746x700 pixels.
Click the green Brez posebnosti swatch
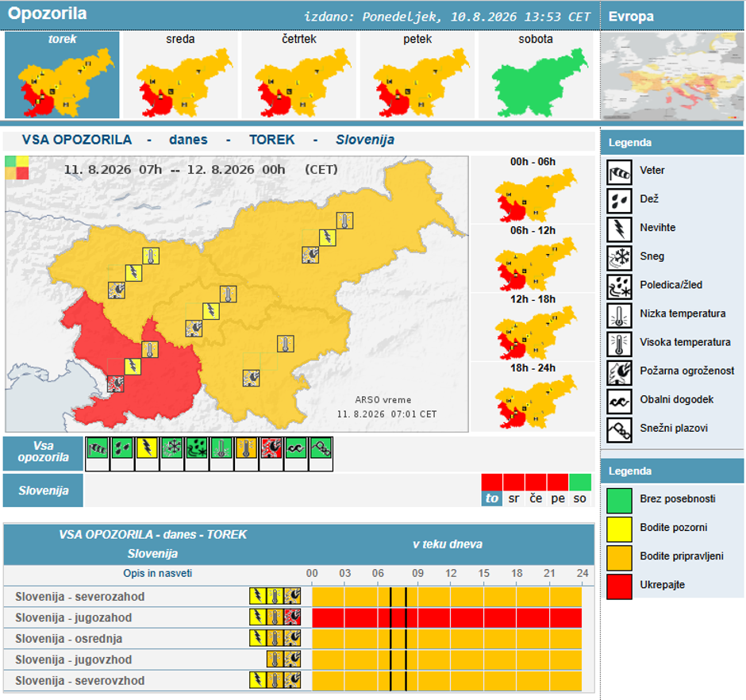coord(619,501)
